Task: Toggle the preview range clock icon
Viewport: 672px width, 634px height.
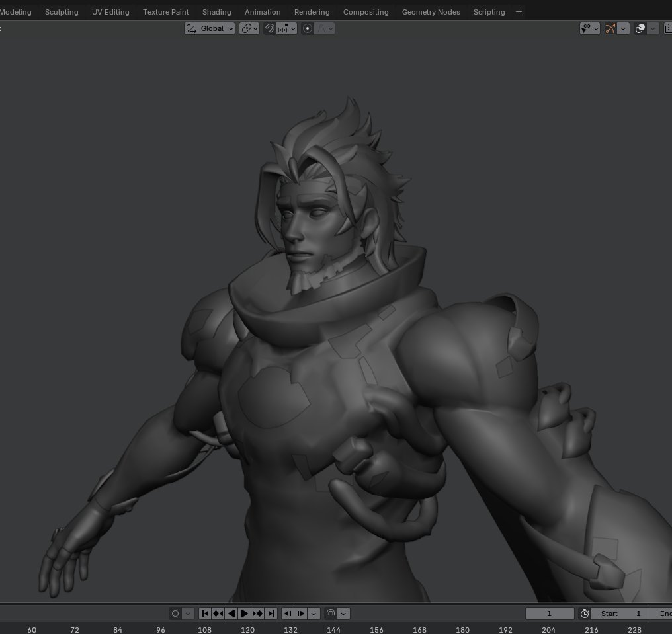Action: coord(585,614)
